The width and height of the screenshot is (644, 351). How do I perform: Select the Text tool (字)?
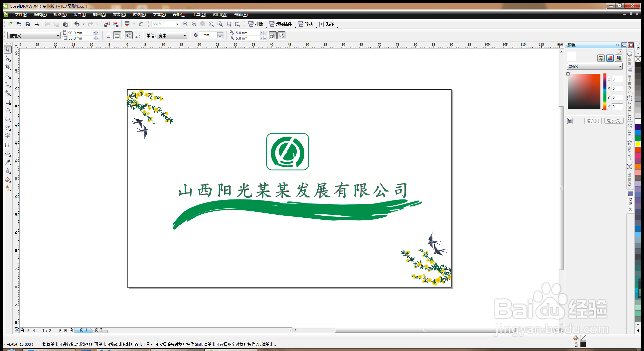pyautogui.click(x=8, y=136)
